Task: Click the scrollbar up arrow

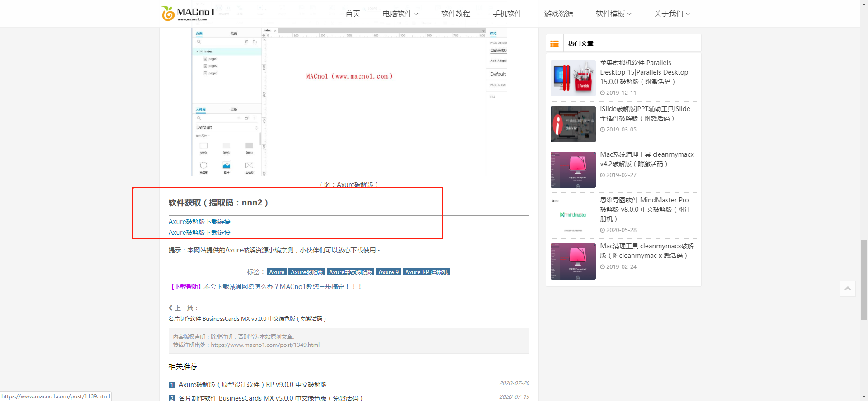Action: pyautogui.click(x=864, y=4)
